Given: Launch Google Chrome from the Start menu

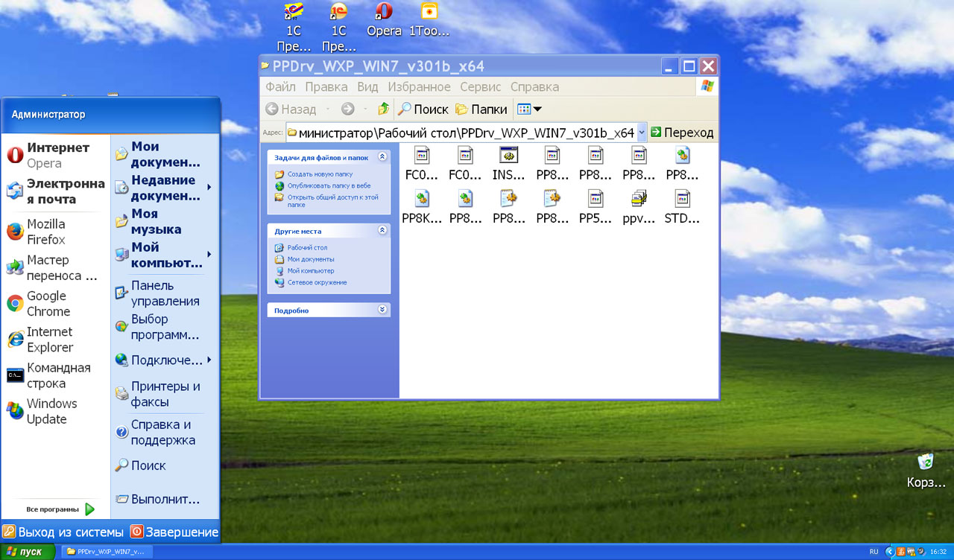Looking at the screenshot, I should tap(48, 304).
